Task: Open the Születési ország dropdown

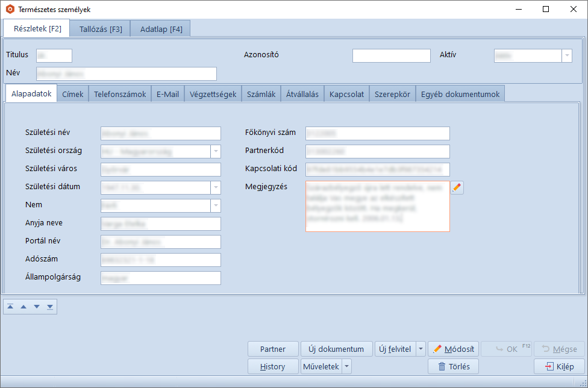Action: pos(216,151)
